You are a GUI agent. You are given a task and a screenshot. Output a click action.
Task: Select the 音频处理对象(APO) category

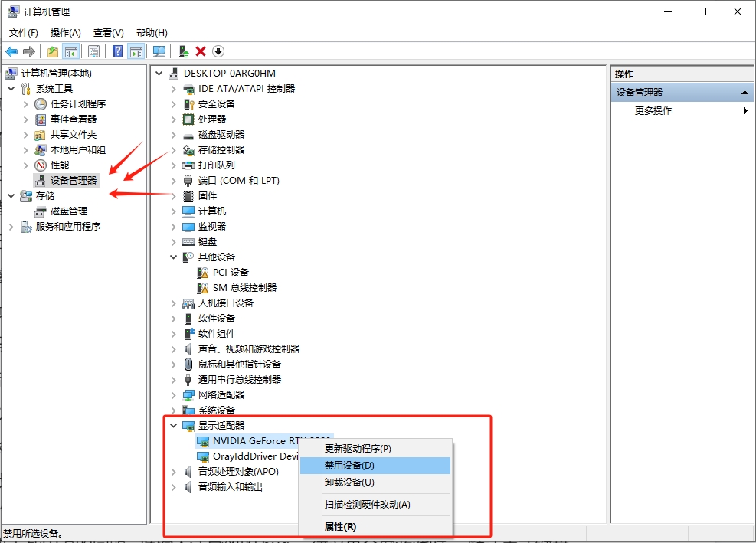[x=238, y=472]
